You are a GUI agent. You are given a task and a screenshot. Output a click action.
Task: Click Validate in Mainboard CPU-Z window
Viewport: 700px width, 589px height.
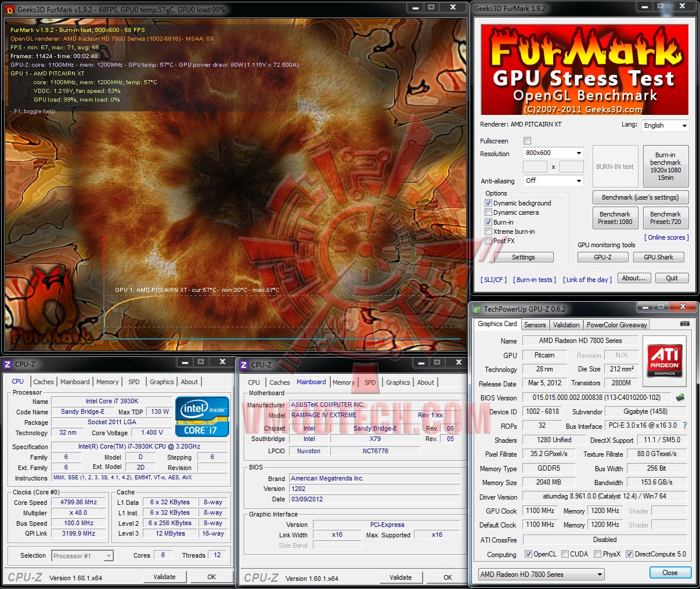click(401, 577)
